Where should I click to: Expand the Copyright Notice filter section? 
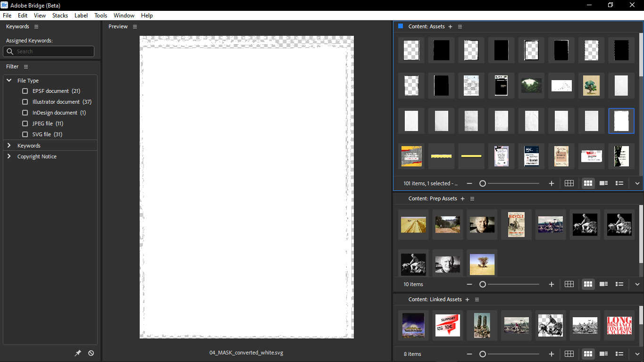coord(8,156)
